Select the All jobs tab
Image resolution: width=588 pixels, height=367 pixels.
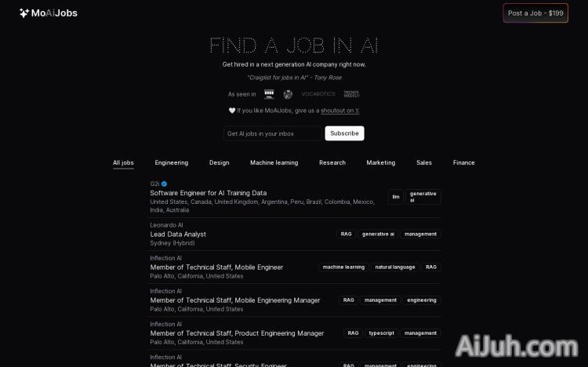click(123, 162)
